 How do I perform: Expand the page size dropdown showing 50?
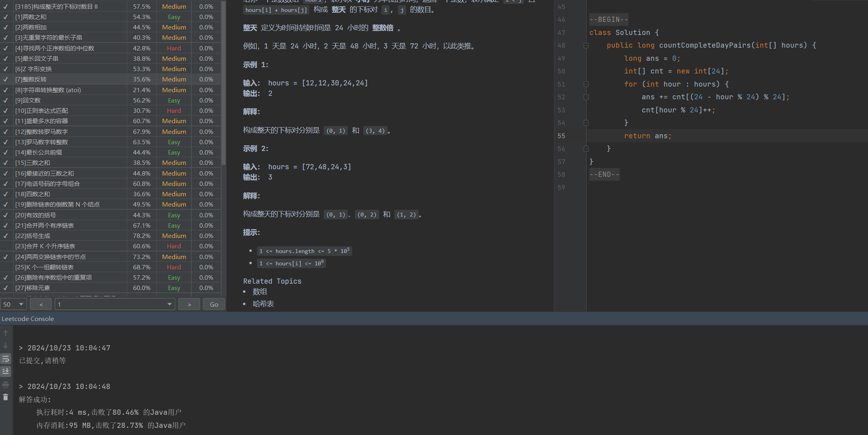tap(14, 304)
